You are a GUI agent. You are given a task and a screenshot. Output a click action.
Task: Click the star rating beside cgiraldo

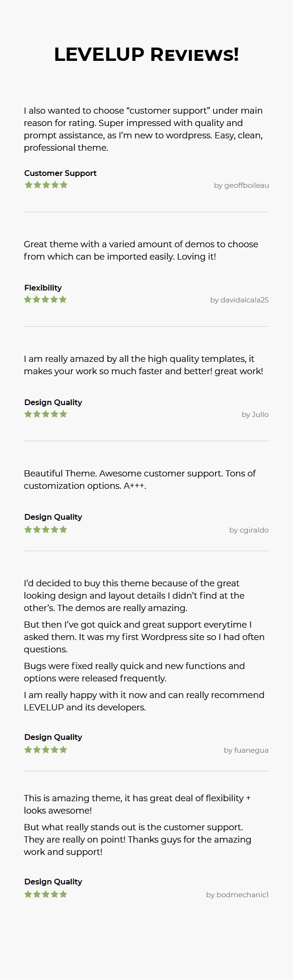tap(46, 530)
